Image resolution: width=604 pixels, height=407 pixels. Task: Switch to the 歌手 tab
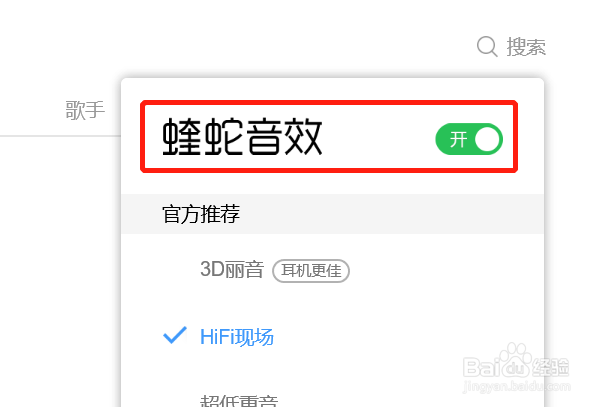pyautogui.click(x=85, y=110)
